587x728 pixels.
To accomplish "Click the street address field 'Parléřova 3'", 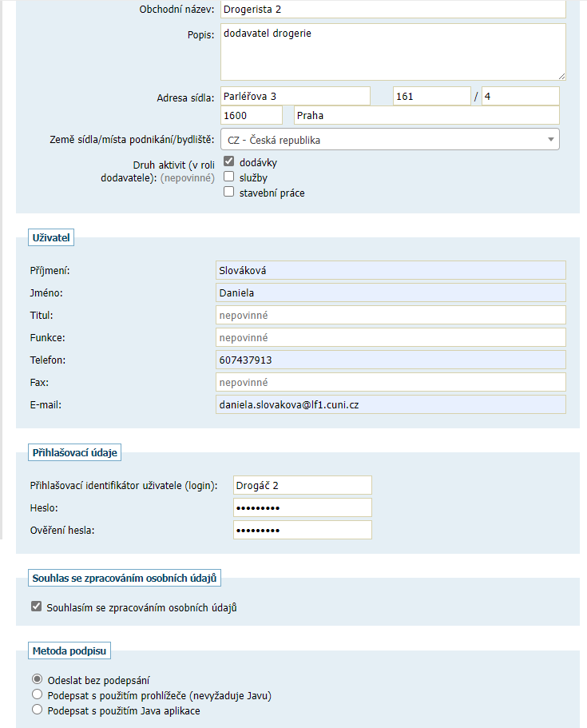I will [x=294, y=97].
